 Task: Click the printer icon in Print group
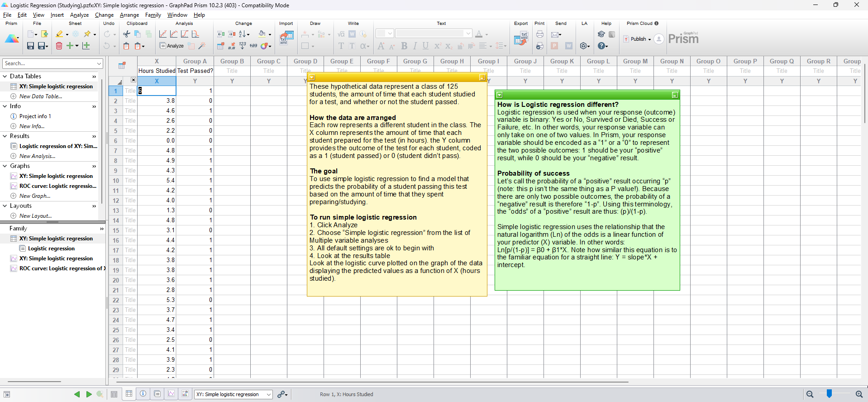[x=539, y=34]
